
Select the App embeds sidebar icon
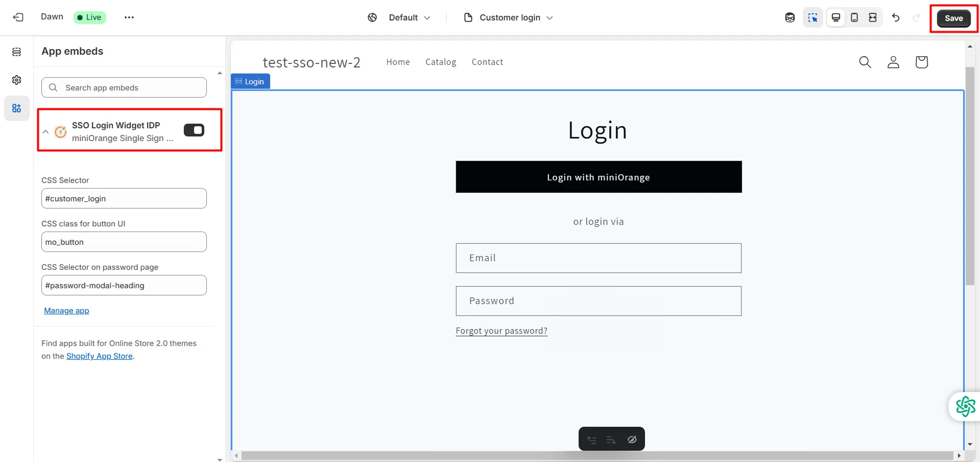coord(17,108)
